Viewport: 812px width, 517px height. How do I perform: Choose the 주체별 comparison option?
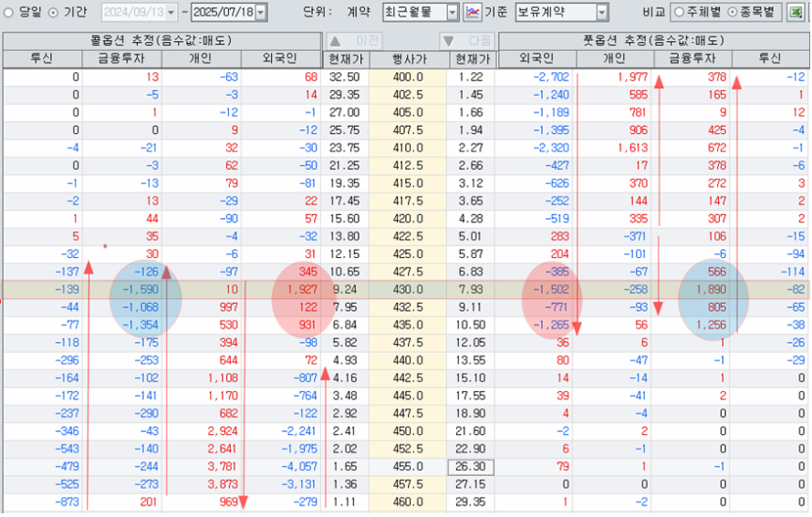[679, 12]
